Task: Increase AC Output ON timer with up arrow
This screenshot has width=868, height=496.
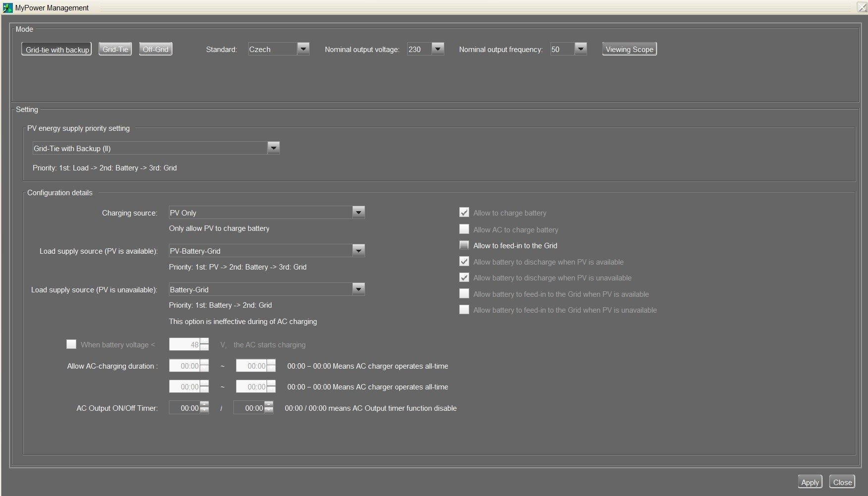Action: 204,405
